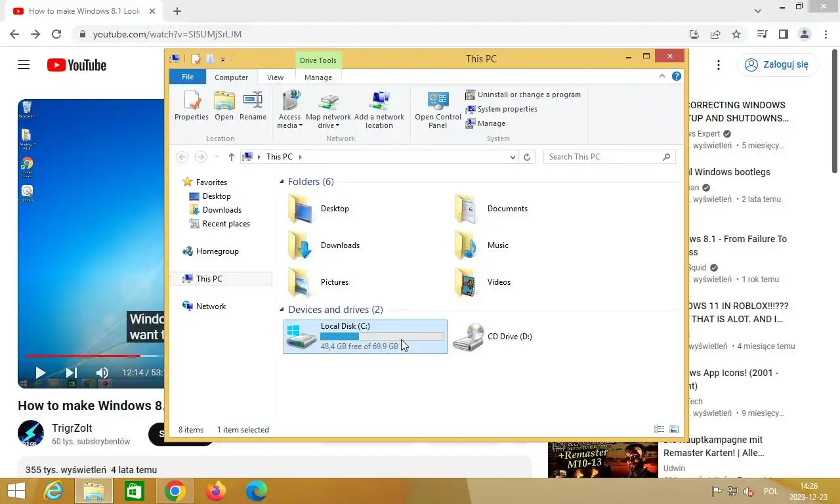The image size is (840, 504).
Task: Click Uninstall or change a program
Action: tap(523, 94)
